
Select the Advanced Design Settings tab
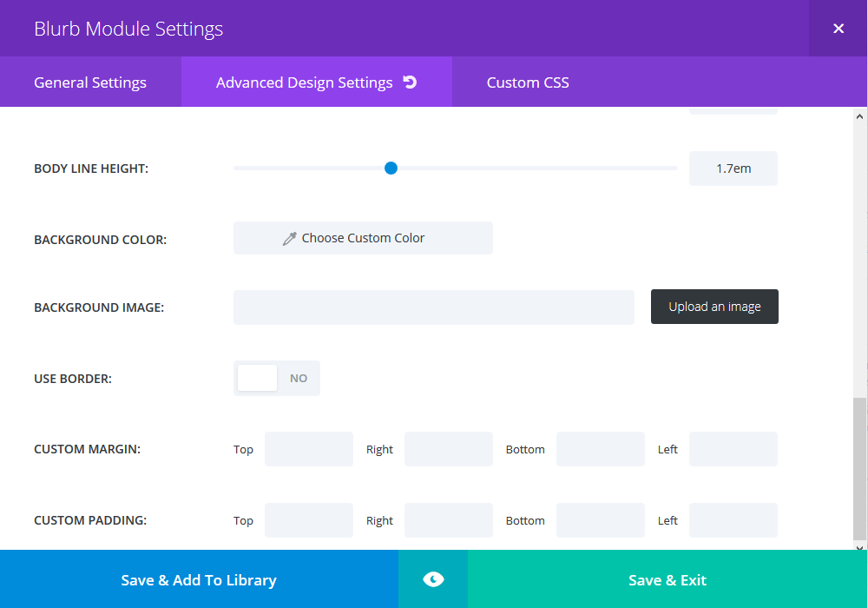[x=316, y=82]
